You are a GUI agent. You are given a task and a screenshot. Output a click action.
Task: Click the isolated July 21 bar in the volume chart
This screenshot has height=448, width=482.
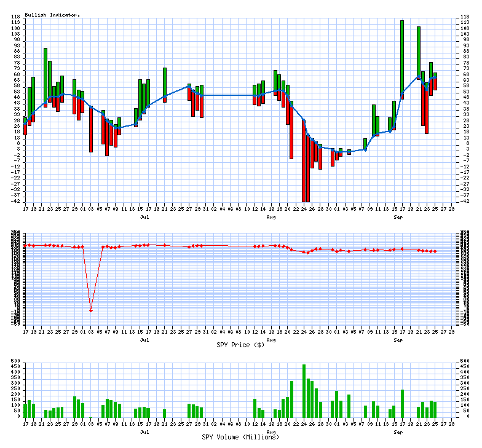[165, 412]
